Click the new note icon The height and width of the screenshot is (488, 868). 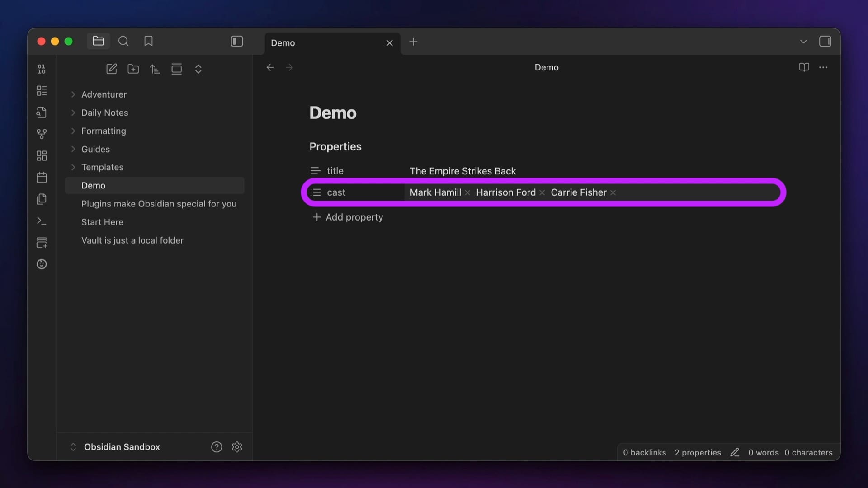[111, 69]
